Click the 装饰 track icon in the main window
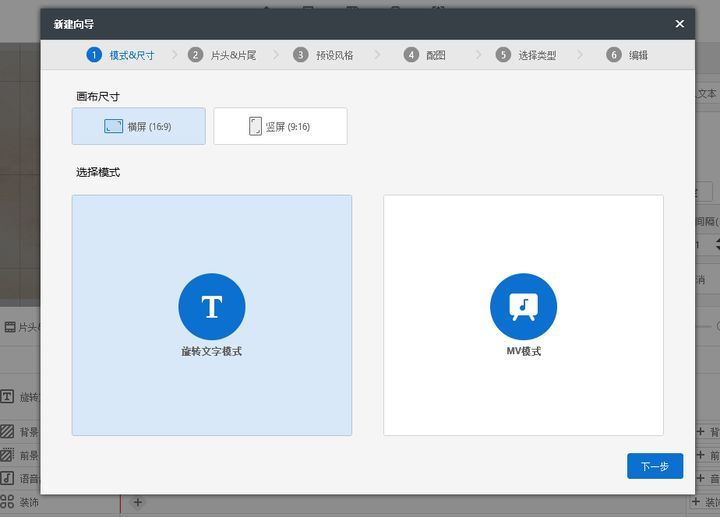 (x=7, y=501)
